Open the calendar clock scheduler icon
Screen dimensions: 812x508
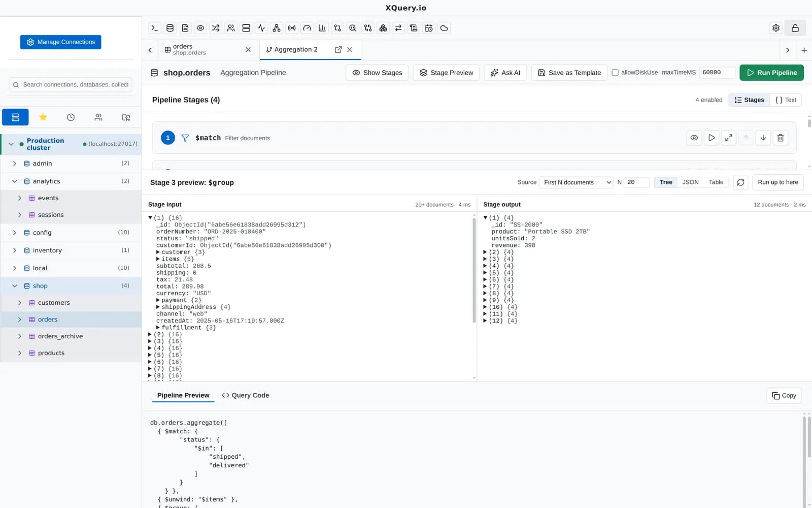pos(429,28)
